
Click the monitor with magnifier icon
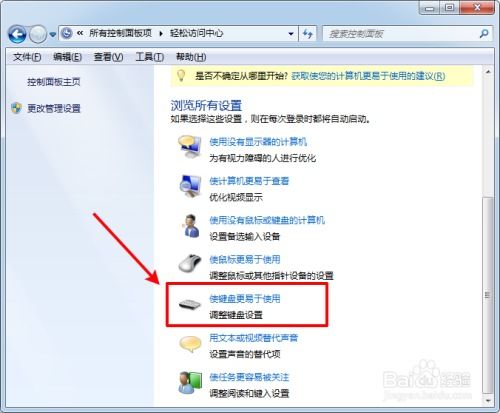(190, 187)
